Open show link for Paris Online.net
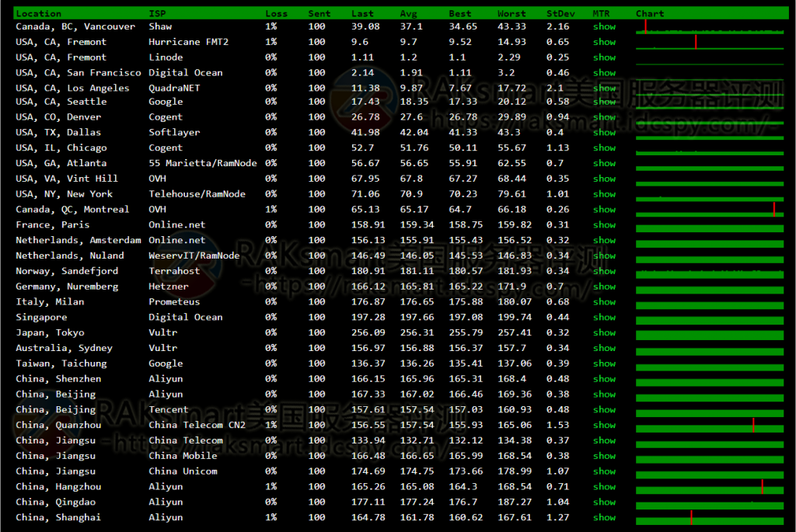 604,224
